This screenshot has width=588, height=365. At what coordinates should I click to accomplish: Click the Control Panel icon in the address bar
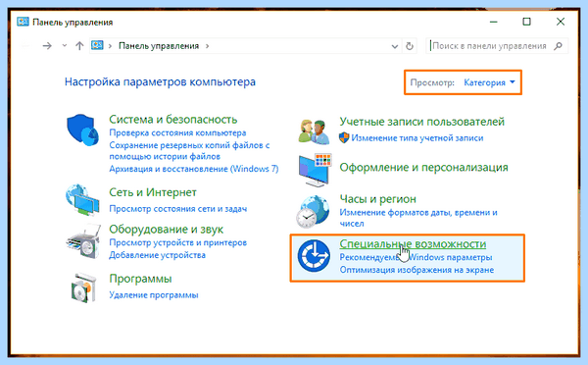point(97,45)
